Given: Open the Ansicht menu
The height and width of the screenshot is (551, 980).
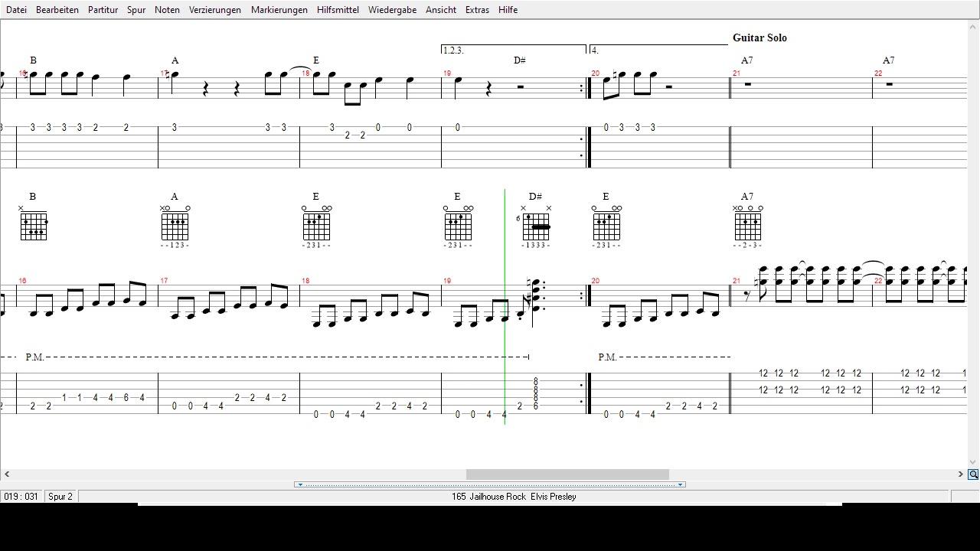Looking at the screenshot, I should (x=441, y=10).
